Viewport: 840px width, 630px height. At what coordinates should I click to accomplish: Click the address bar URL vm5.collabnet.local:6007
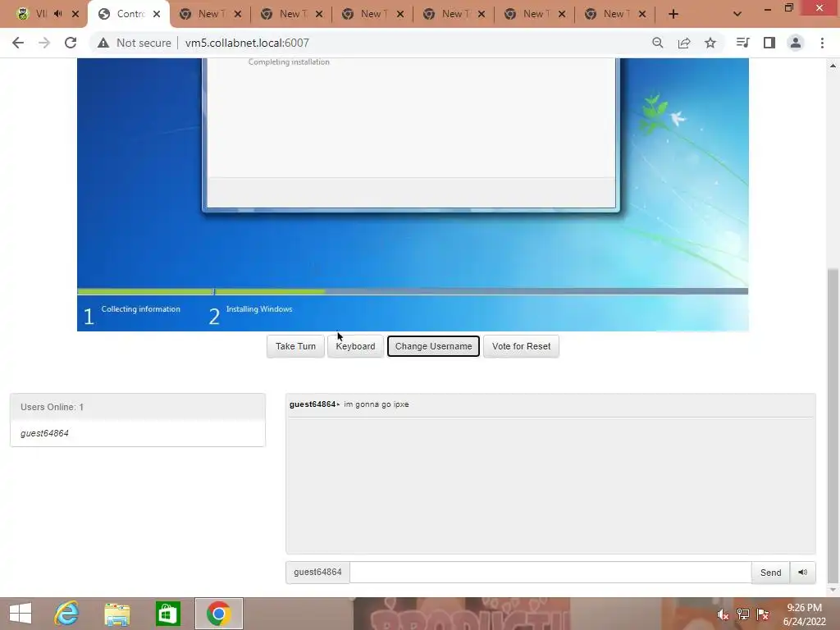247,43
